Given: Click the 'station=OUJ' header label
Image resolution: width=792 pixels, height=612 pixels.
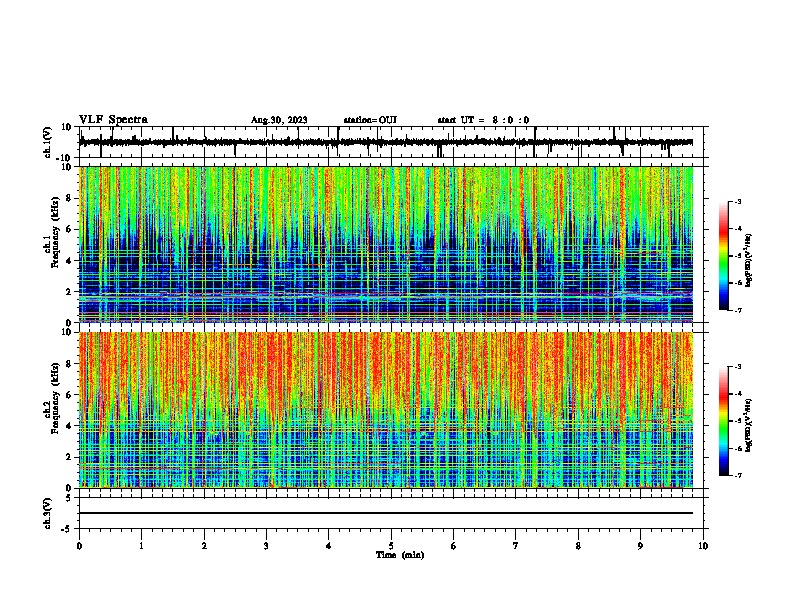Looking at the screenshot, I should click(x=370, y=120).
